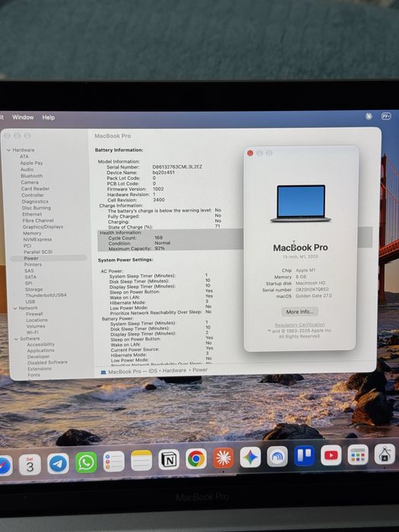Screen dimensions: 399x532
Task: Click the blue arches app icon in Dock
Action: 277,456
